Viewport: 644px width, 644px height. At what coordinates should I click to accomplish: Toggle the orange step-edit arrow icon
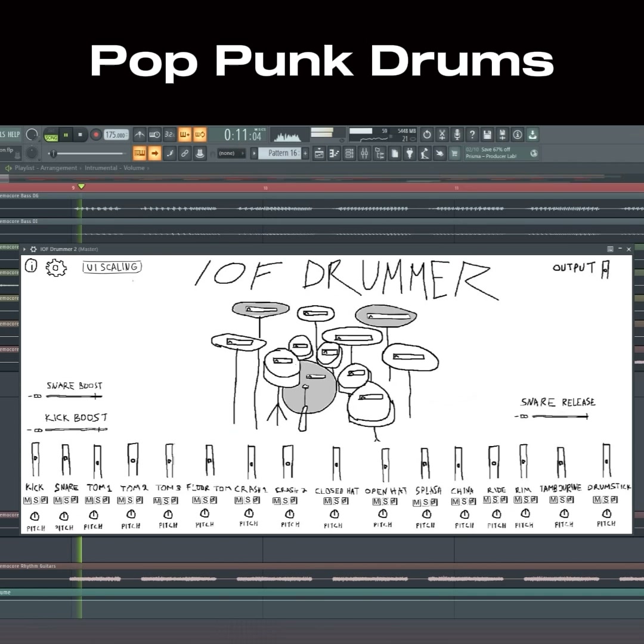(154, 153)
